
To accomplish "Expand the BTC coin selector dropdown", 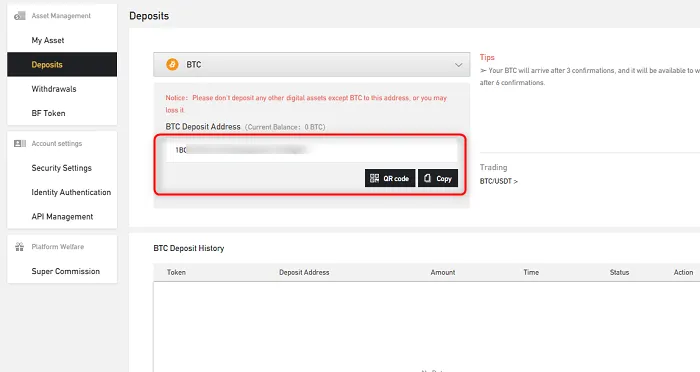I will click(312, 65).
